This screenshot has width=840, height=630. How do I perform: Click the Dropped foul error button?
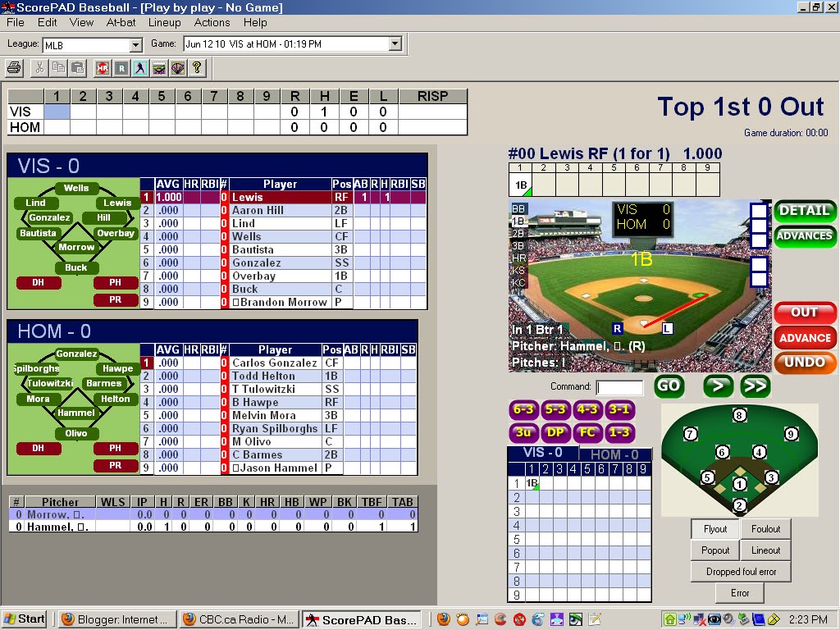pos(740,571)
